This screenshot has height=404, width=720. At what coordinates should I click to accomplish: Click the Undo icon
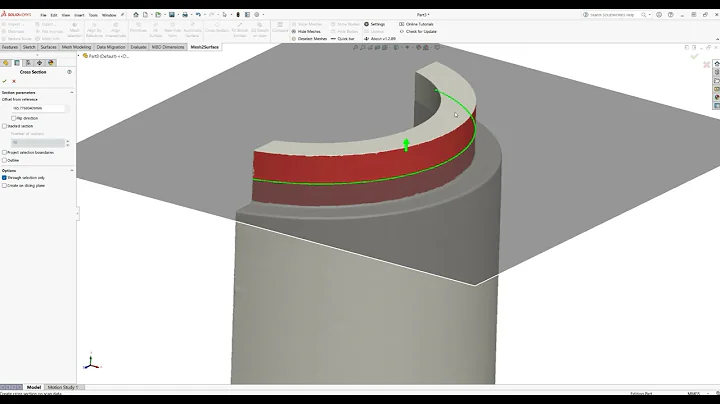[x=198, y=15]
